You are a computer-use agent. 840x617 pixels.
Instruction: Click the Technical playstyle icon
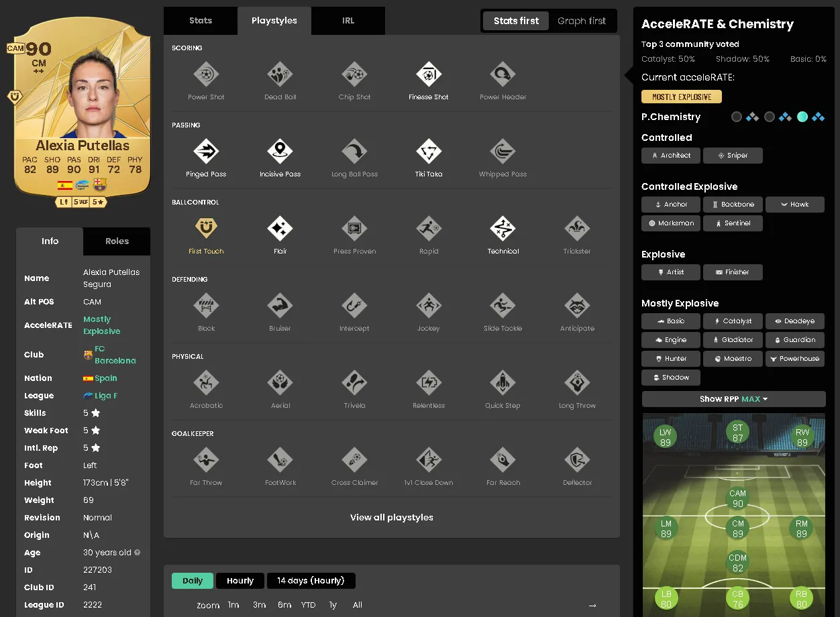(x=503, y=229)
